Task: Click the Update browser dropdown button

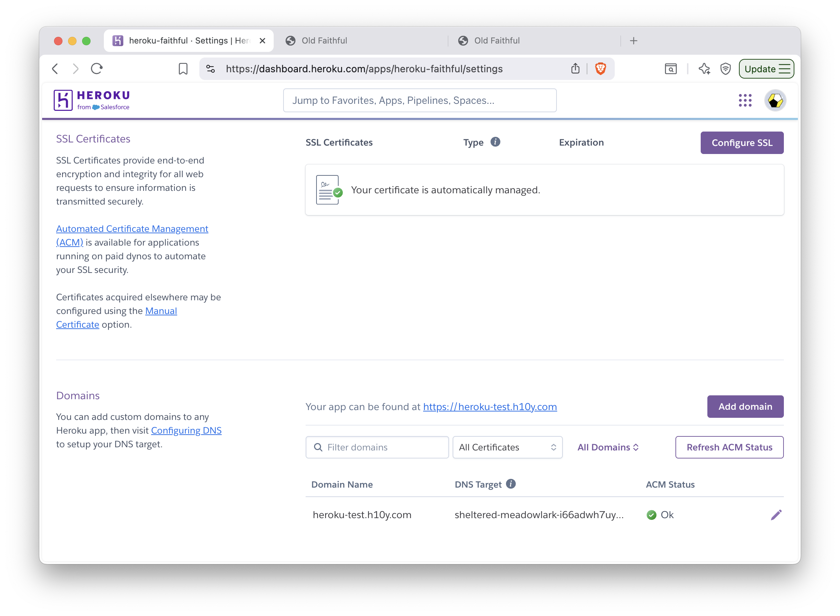Action: pos(766,69)
